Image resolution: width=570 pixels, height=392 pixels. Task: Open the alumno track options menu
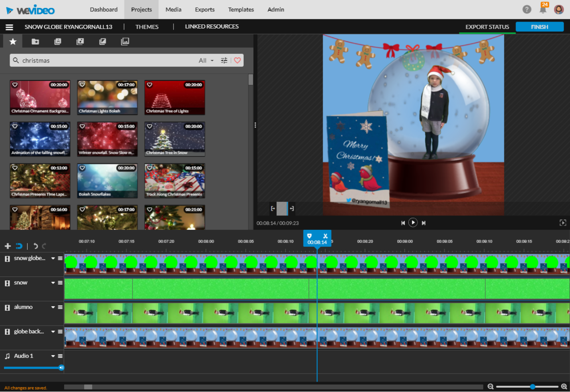[x=60, y=307]
